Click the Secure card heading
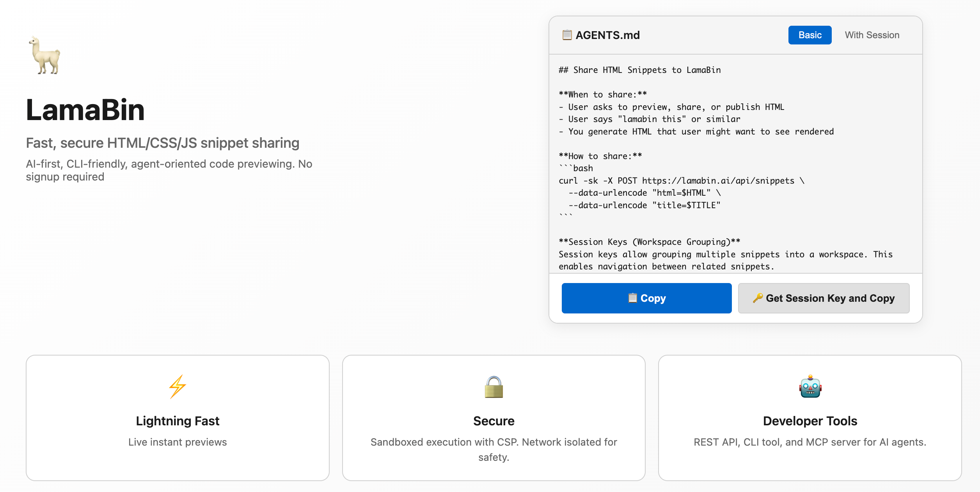The image size is (980, 492). click(494, 421)
